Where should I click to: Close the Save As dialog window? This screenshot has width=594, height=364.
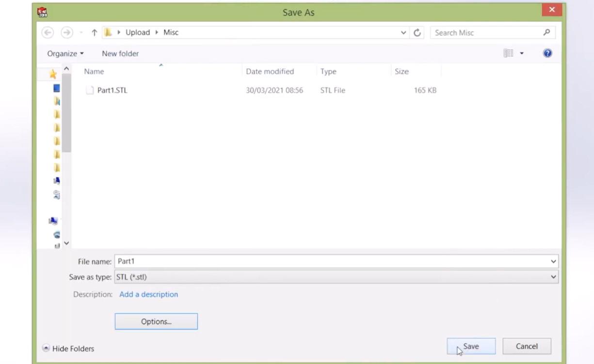pyautogui.click(x=552, y=10)
